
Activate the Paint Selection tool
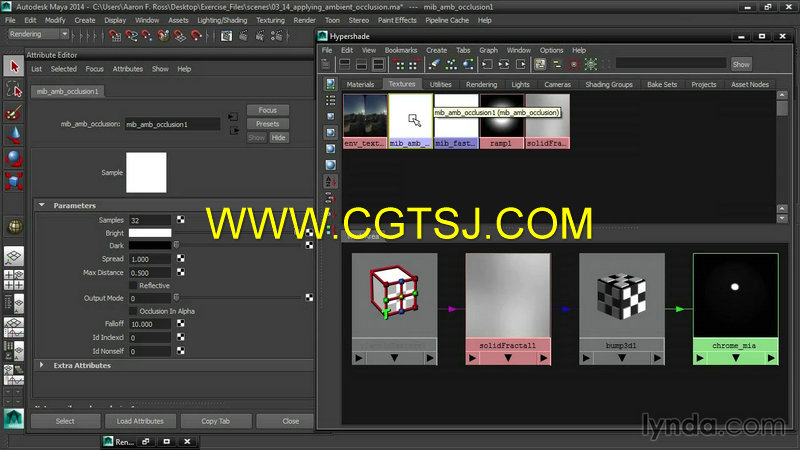(x=14, y=112)
